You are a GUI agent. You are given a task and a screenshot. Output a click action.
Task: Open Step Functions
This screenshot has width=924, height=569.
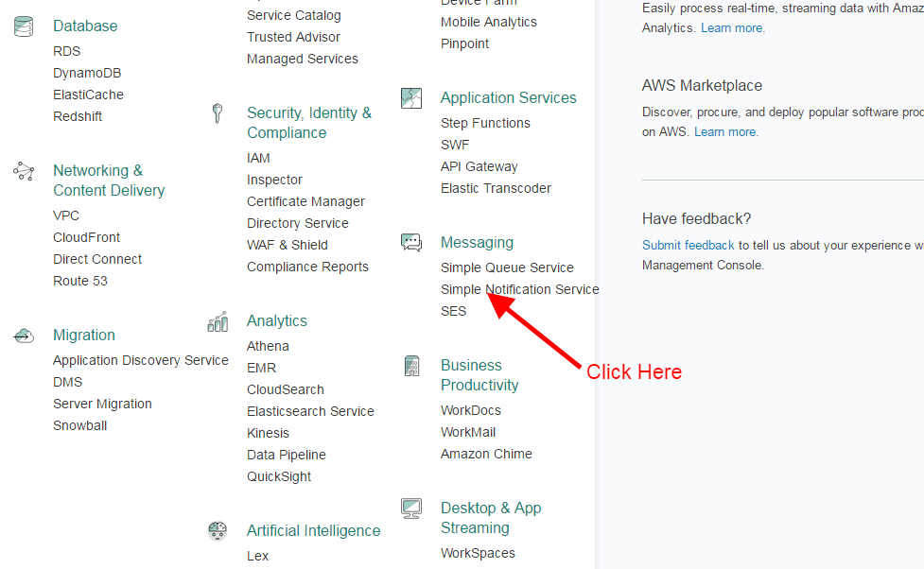click(485, 123)
